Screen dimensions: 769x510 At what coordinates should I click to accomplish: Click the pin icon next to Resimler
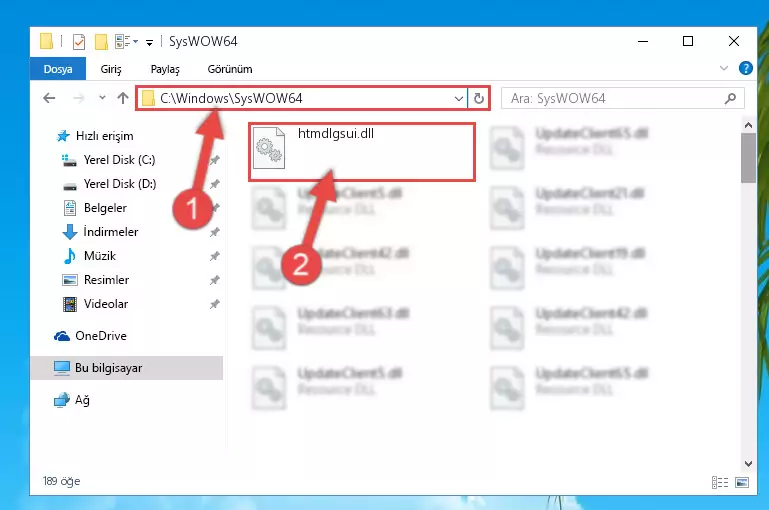[214, 280]
